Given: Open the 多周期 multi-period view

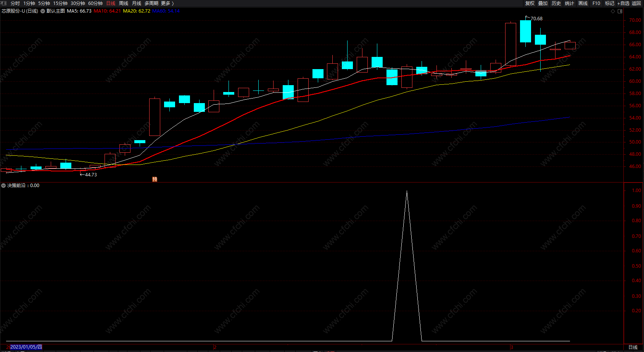Looking at the screenshot, I should (x=151, y=3).
